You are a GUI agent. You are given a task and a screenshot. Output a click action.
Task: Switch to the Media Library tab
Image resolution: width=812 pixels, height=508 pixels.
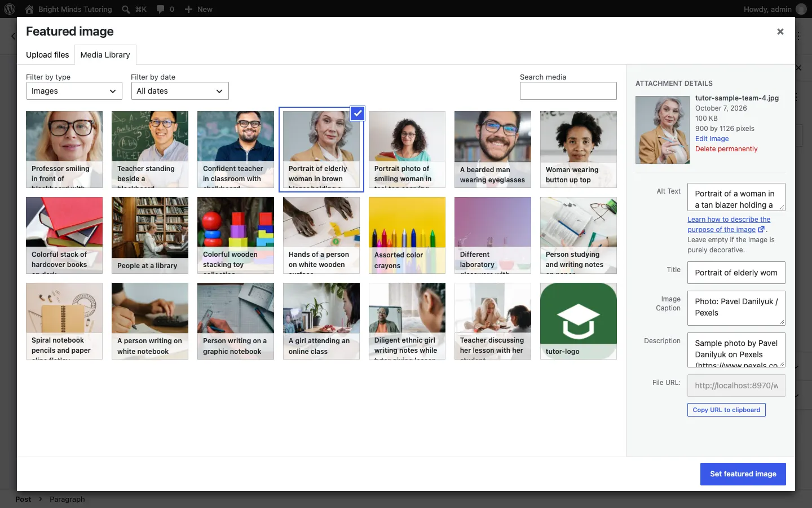(105, 55)
